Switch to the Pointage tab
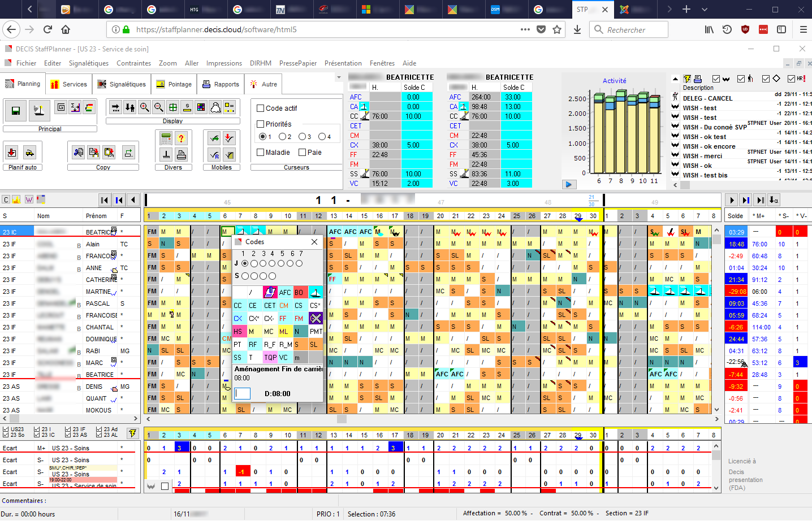The width and height of the screenshot is (812, 521). pos(174,84)
